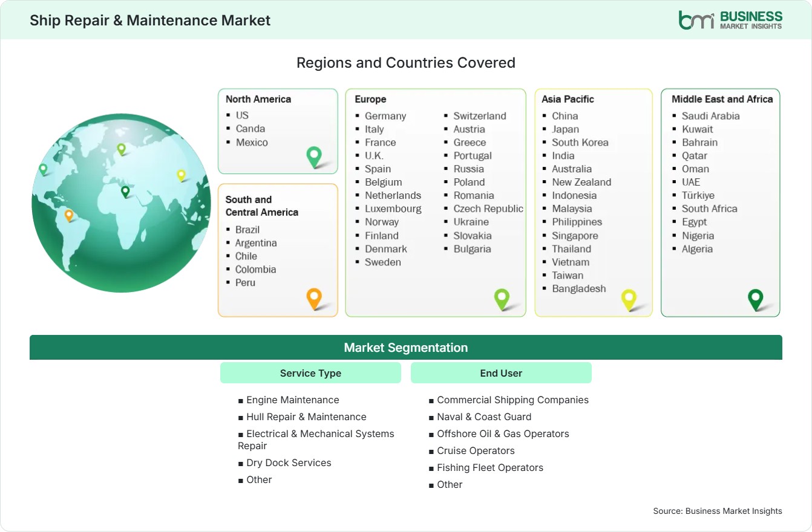Click the Middle East and Africa heading
Image resolution: width=812 pixels, height=532 pixels.
pos(722,99)
